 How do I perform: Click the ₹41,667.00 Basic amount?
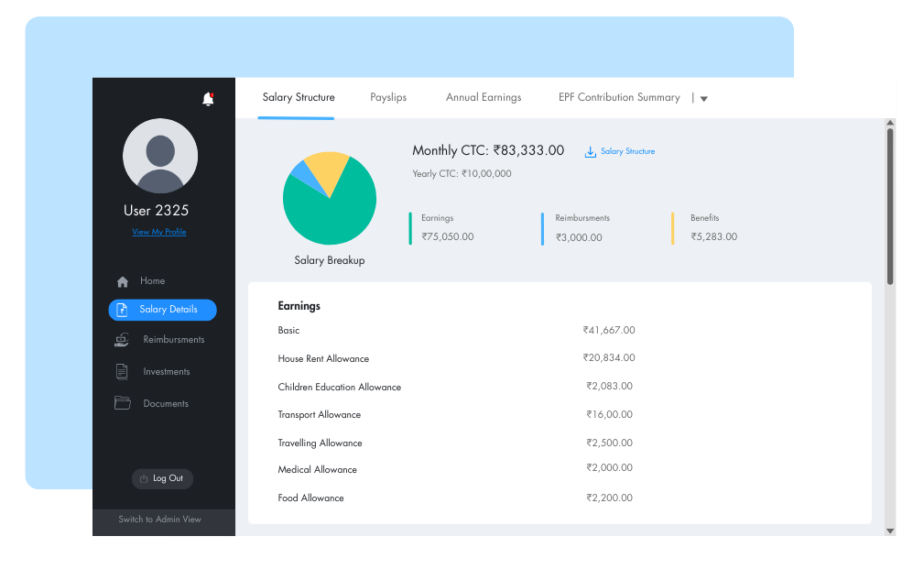609,330
